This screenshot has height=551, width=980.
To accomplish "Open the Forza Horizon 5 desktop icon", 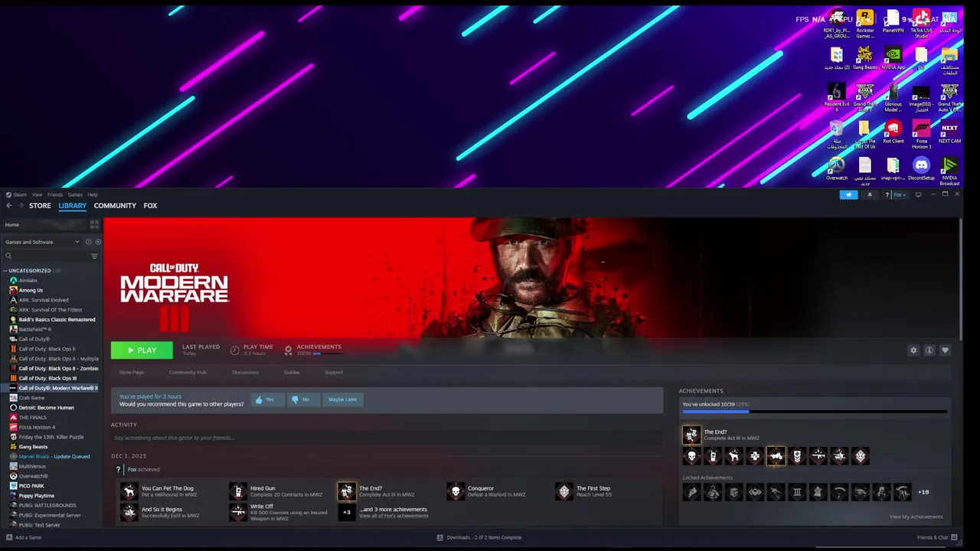I will (x=921, y=134).
